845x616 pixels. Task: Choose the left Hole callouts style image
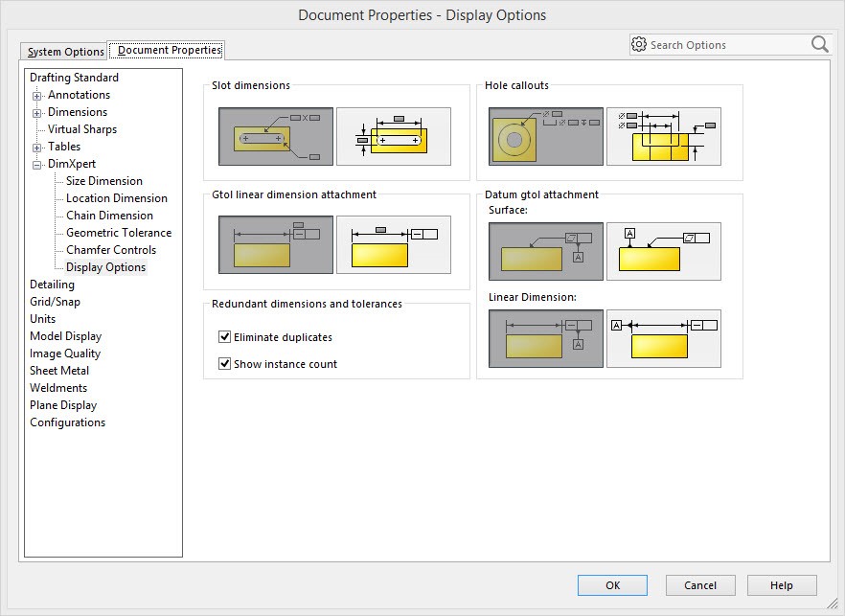click(546, 136)
